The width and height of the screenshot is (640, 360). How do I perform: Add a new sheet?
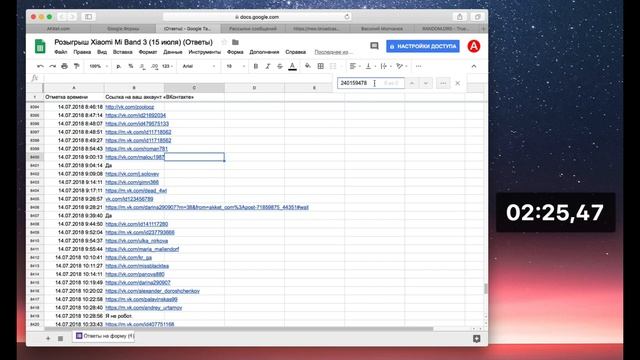[x=48, y=338]
